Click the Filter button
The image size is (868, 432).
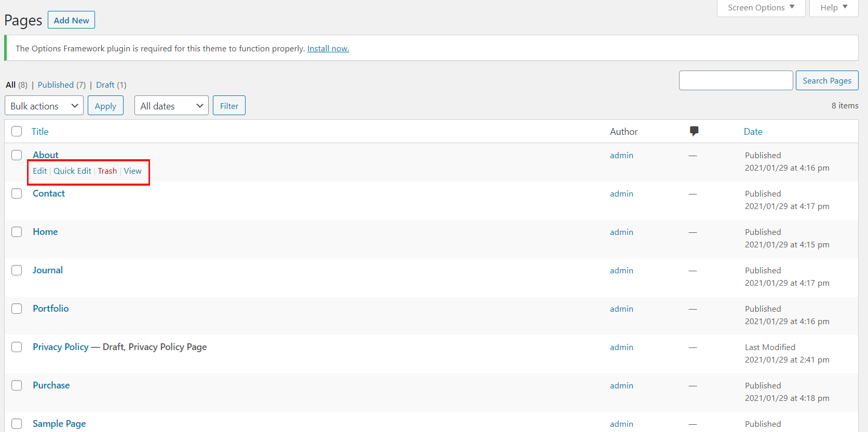pos(229,106)
